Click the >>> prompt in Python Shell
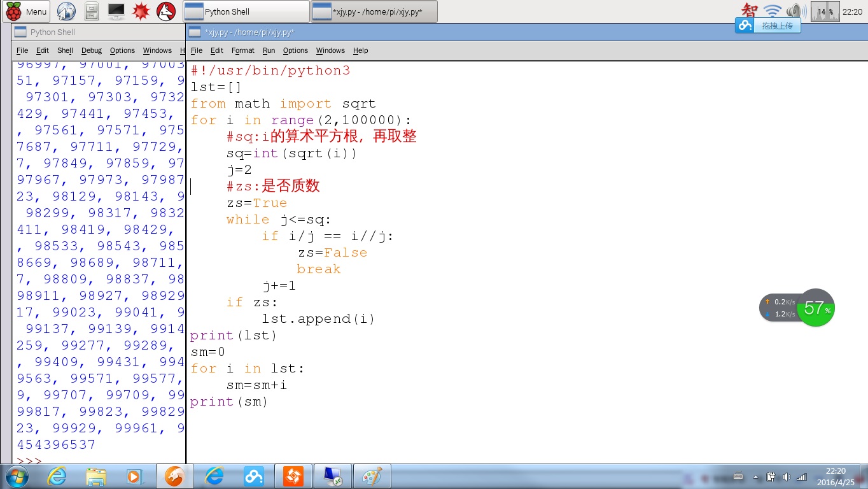The height and width of the screenshot is (489, 868). [29, 459]
